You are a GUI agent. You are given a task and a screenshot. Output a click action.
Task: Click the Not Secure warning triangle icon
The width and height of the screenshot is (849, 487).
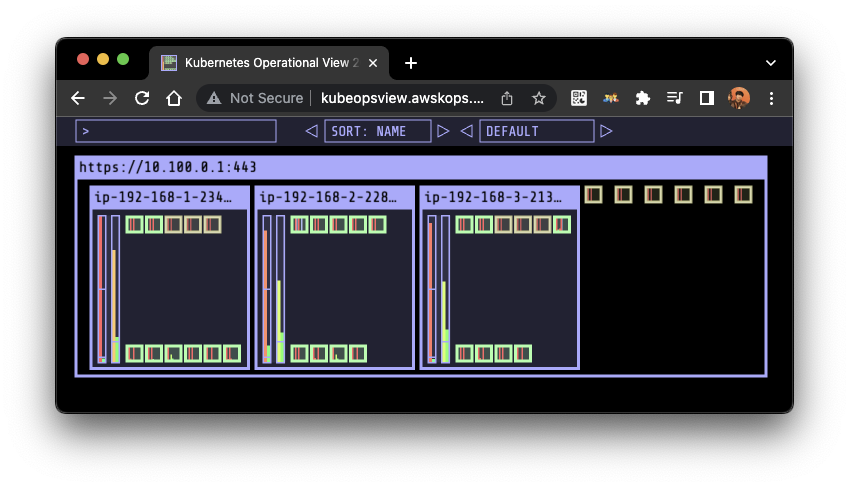pyautogui.click(x=214, y=98)
